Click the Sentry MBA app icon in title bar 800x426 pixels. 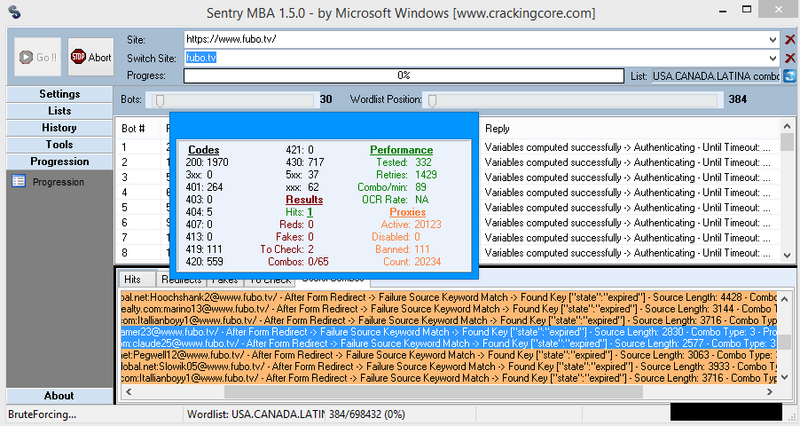pyautogui.click(x=14, y=12)
